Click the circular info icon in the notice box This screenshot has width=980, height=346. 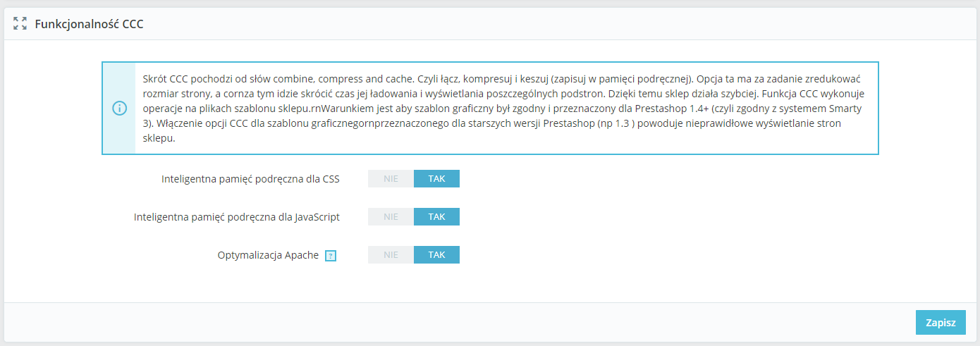tap(120, 108)
